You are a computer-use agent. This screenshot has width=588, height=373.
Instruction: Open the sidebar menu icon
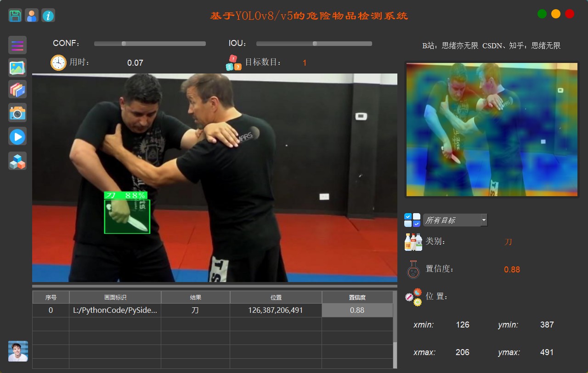[x=17, y=45]
